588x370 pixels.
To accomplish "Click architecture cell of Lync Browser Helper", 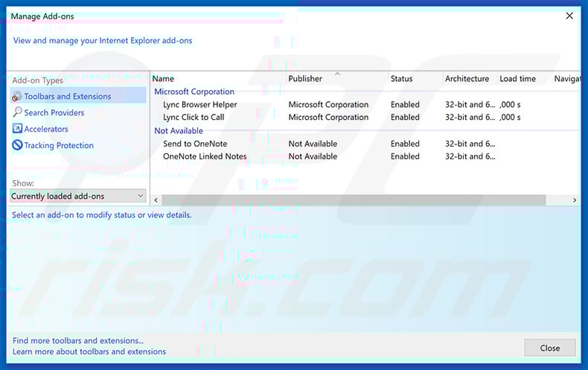I will click(x=470, y=105).
